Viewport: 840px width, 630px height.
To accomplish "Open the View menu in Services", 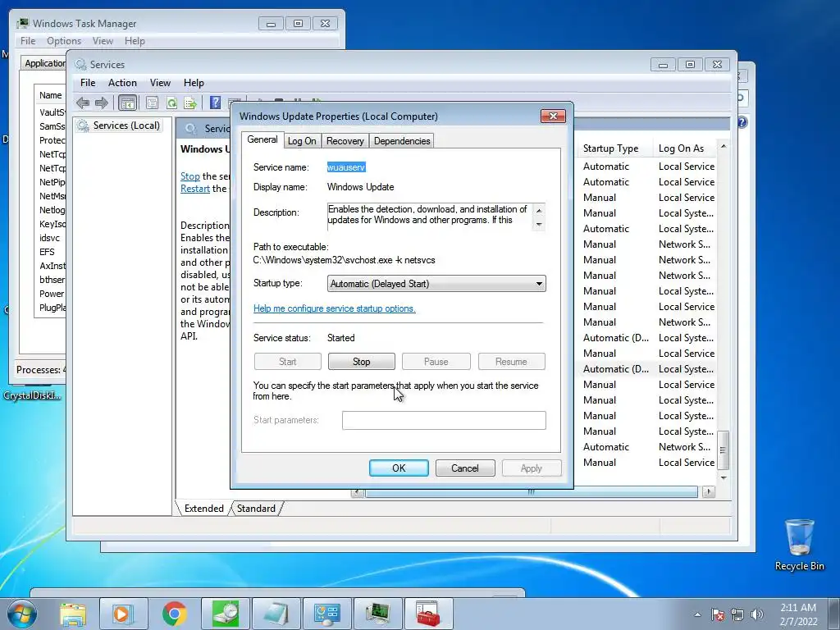I will click(160, 83).
